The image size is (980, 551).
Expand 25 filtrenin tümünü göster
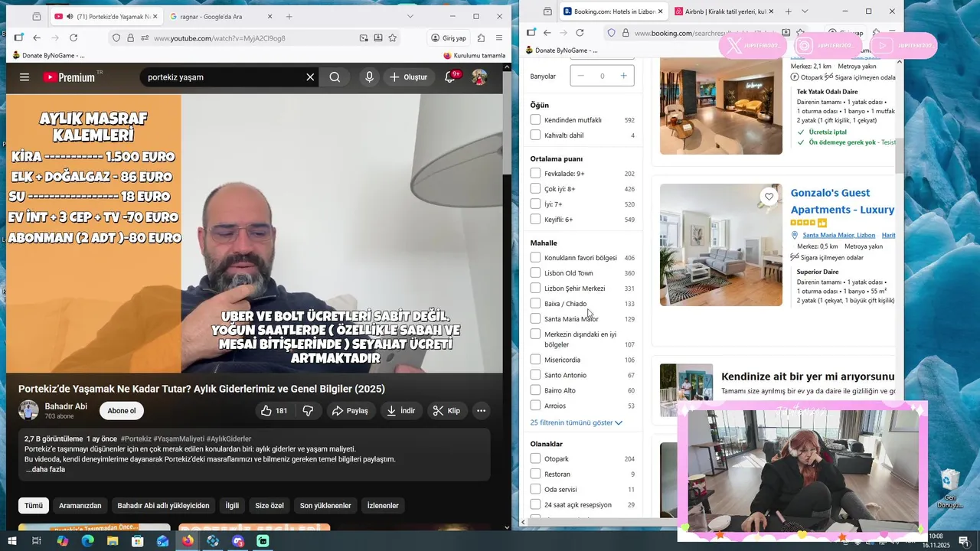click(x=576, y=422)
